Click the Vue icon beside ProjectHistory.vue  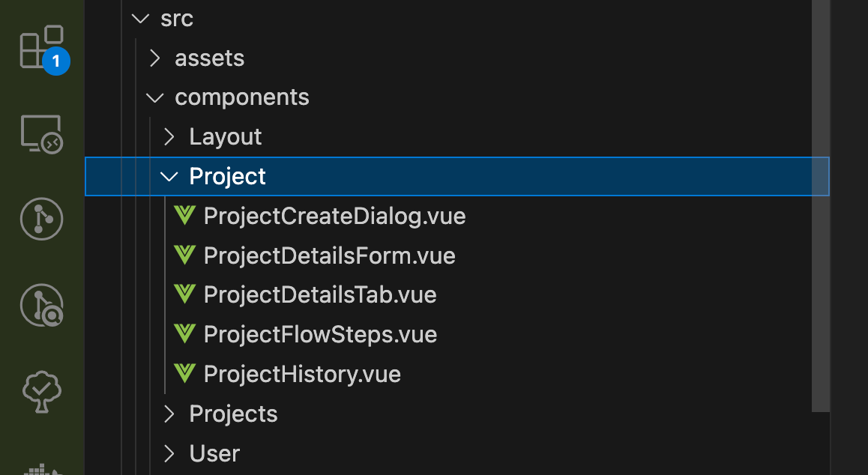tap(184, 374)
